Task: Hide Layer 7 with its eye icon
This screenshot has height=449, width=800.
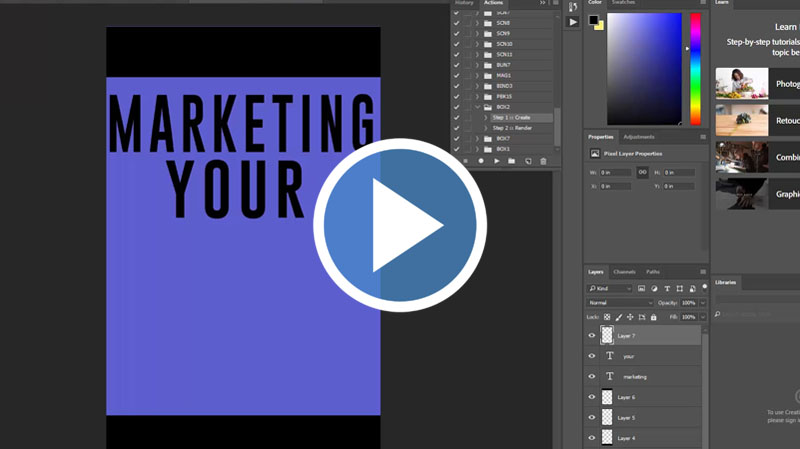Action: pos(592,336)
